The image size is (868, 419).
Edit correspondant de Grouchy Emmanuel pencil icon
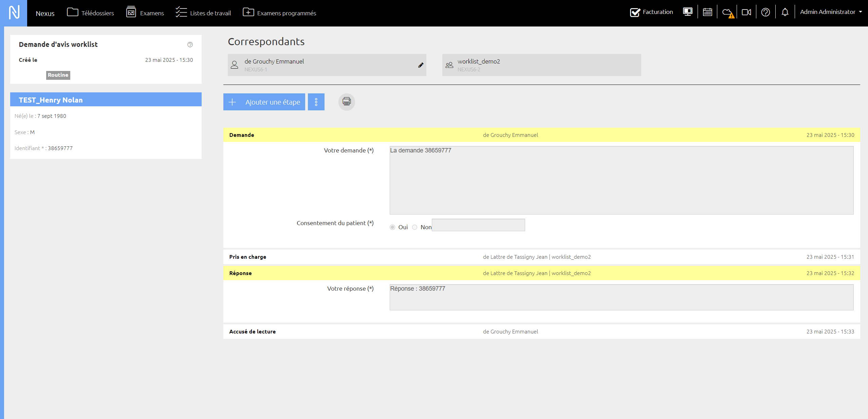coord(421,65)
